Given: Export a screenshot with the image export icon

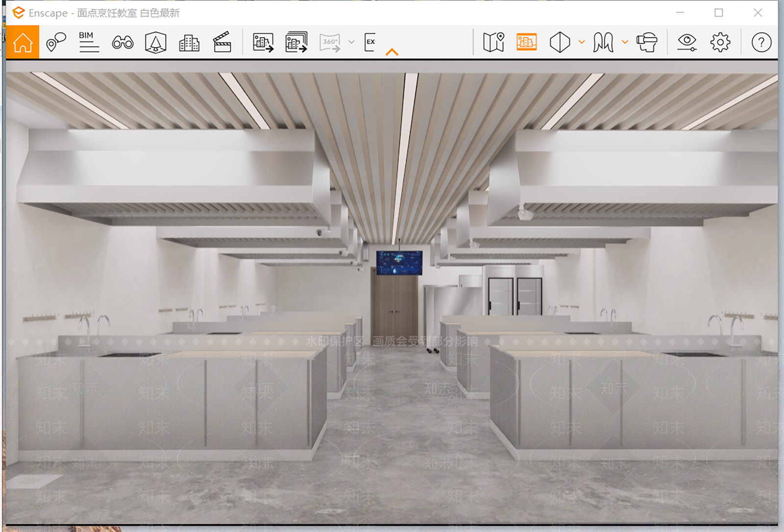Looking at the screenshot, I should [x=263, y=43].
